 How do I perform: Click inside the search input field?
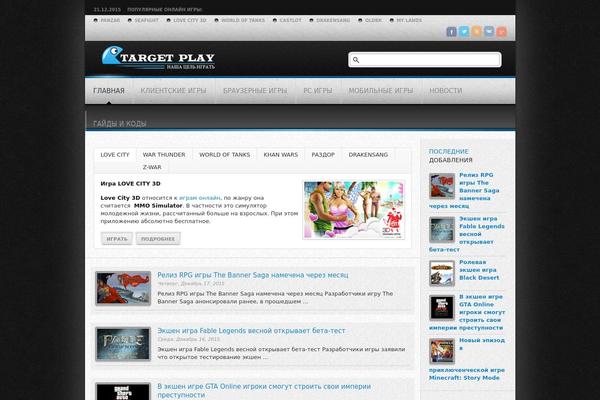coord(425,60)
